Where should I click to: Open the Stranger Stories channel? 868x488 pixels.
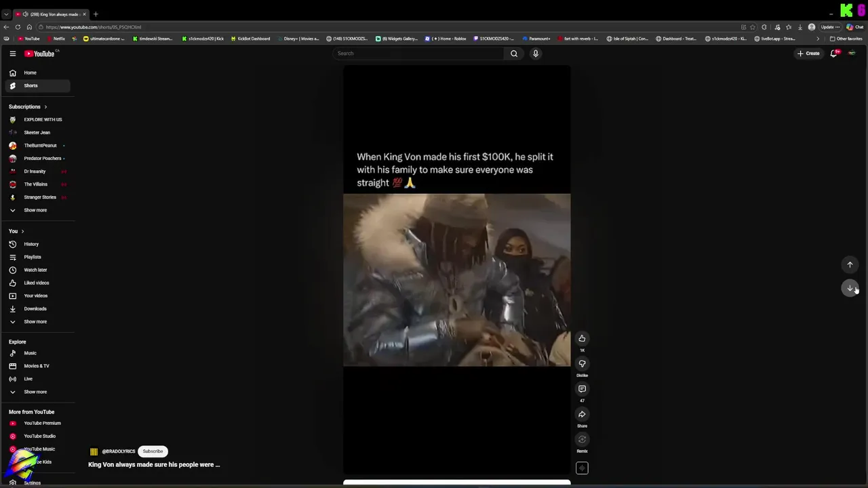37,197
